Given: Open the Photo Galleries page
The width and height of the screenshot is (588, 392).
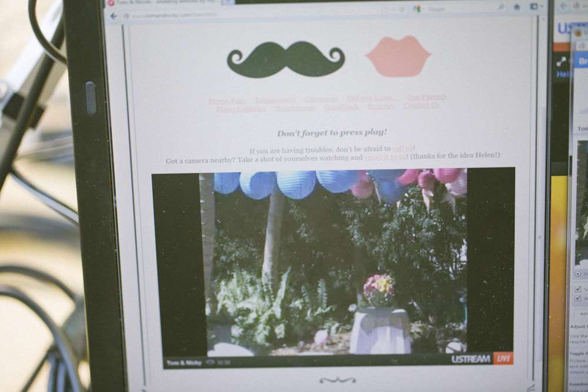Looking at the screenshot, I should (240, 109).
